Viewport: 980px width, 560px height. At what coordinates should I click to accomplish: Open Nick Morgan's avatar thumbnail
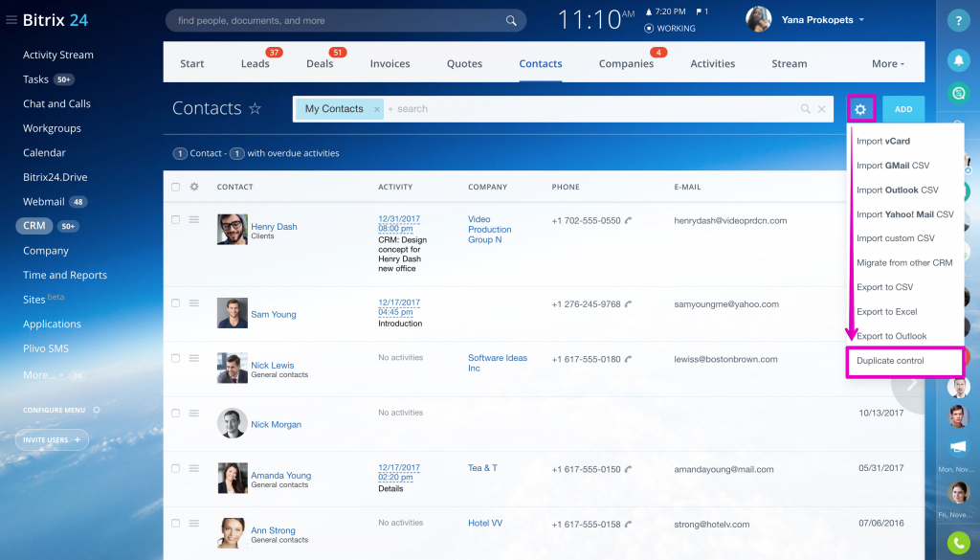pos(232,423)
